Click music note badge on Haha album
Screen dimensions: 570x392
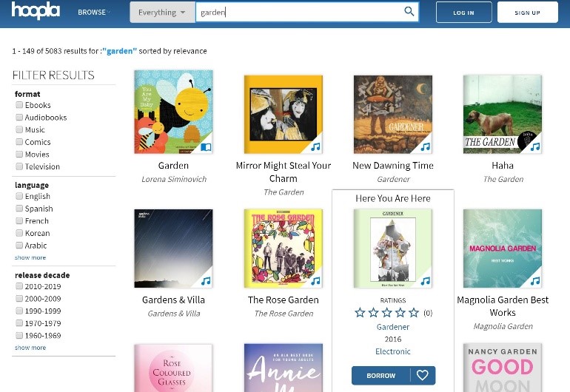534,146
